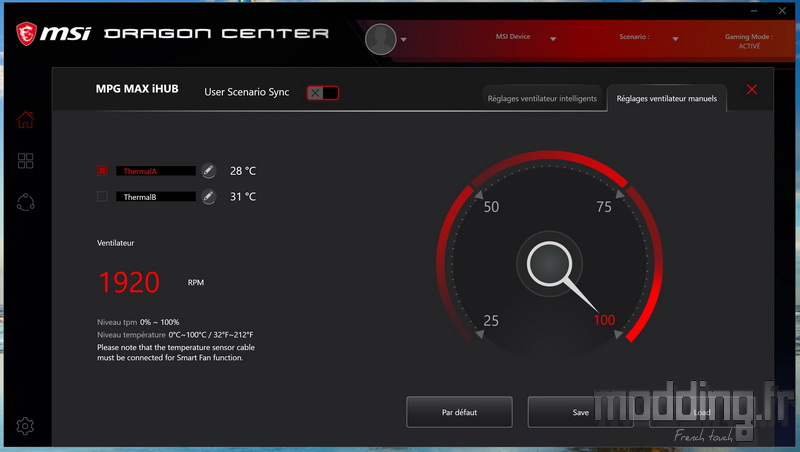This screenshot has width=800, height=452.
Task: Click the Niveau température range line
Action: pyautogui.click(x=175, y=335)
